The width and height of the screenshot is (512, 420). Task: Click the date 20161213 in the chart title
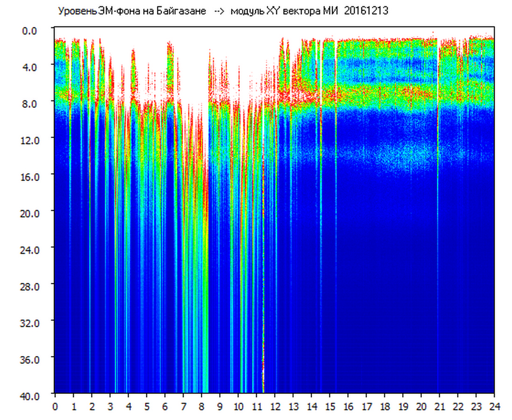pyautogui.click(x=366, y=11)
